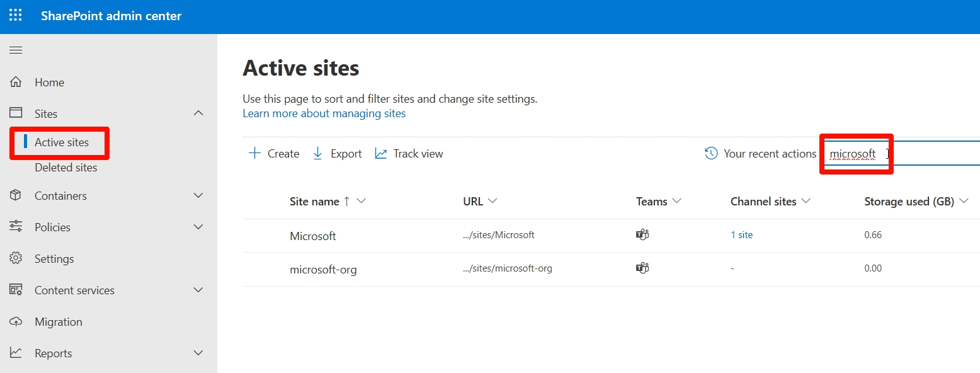Image resolution: width=980 pixels, height=373 pixels.
Task: Click Teams icon in microsoft-org row
Action: (x=642, y=268)
